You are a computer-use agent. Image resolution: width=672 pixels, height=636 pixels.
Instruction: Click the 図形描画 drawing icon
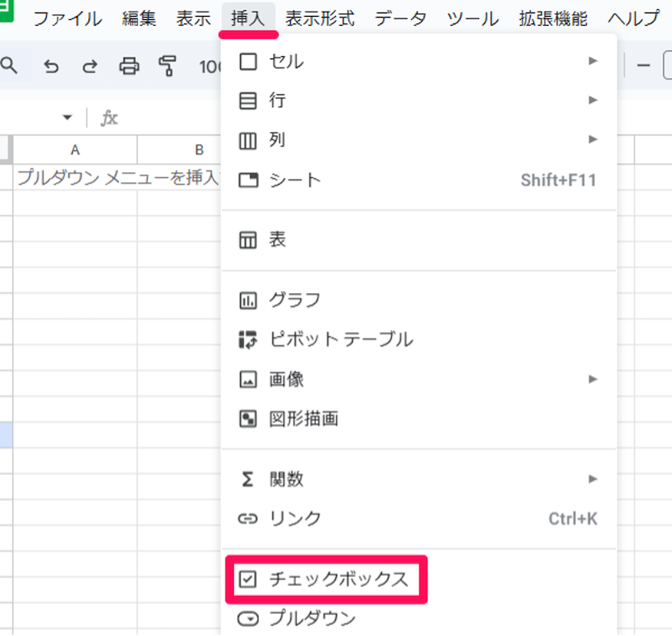pos(247,419)
